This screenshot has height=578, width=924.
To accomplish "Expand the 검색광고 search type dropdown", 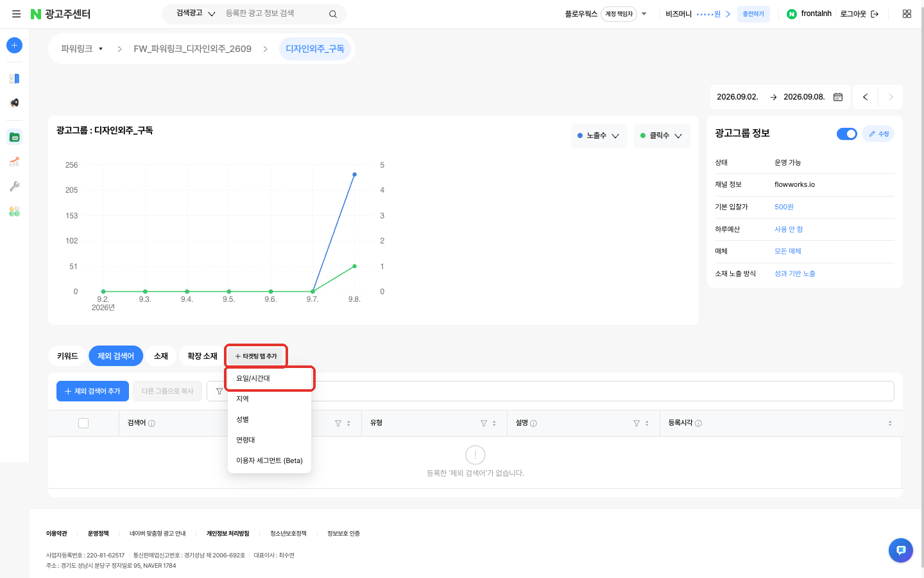I will point(196,13).
